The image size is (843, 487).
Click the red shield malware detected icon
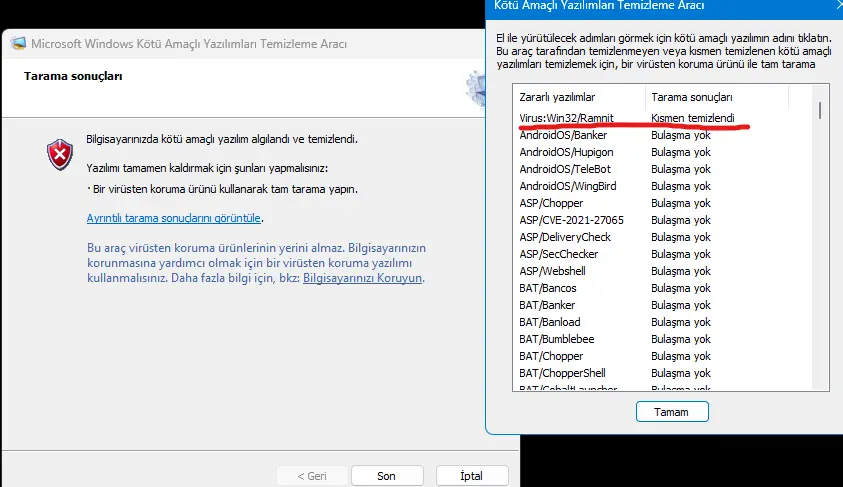point(60,155)
